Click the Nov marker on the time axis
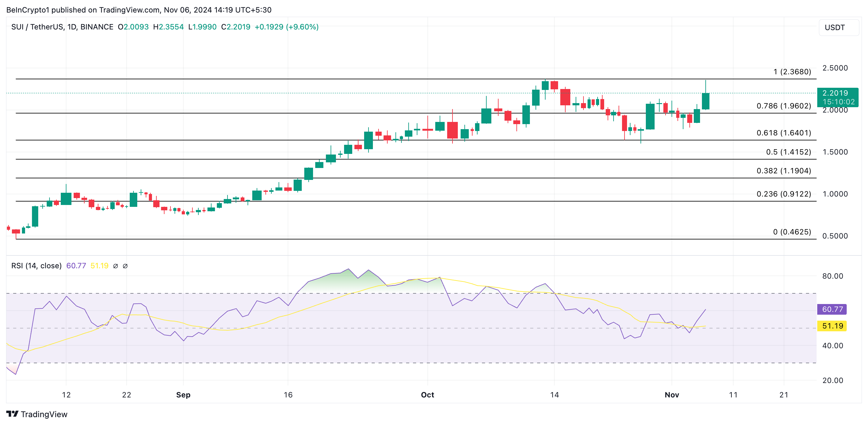The height and width of the screenshot is (425, 868). pyautogui.click(x=672, y=395)
